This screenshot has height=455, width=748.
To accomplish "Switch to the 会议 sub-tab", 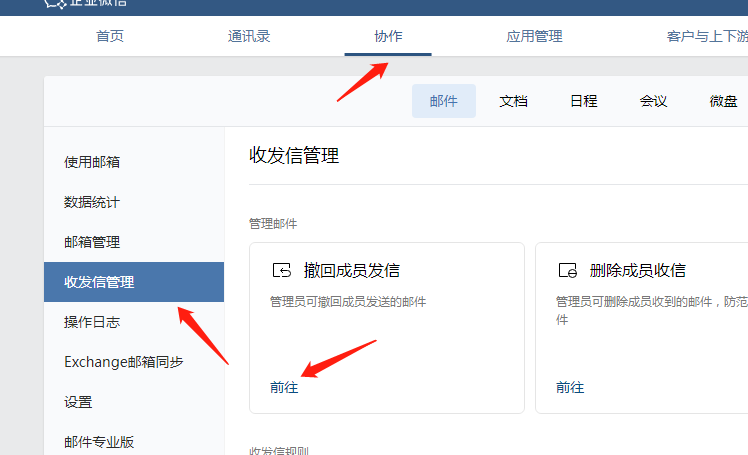I will click(654, 101).
